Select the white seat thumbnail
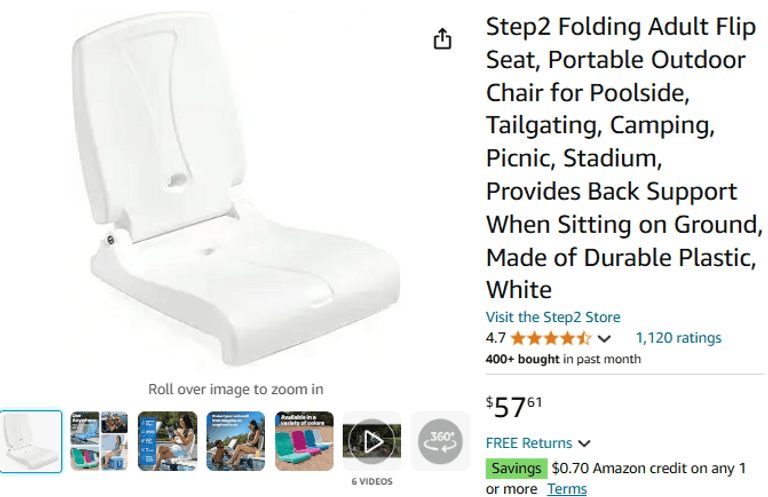The image size is (768, 497). [30, 440]
